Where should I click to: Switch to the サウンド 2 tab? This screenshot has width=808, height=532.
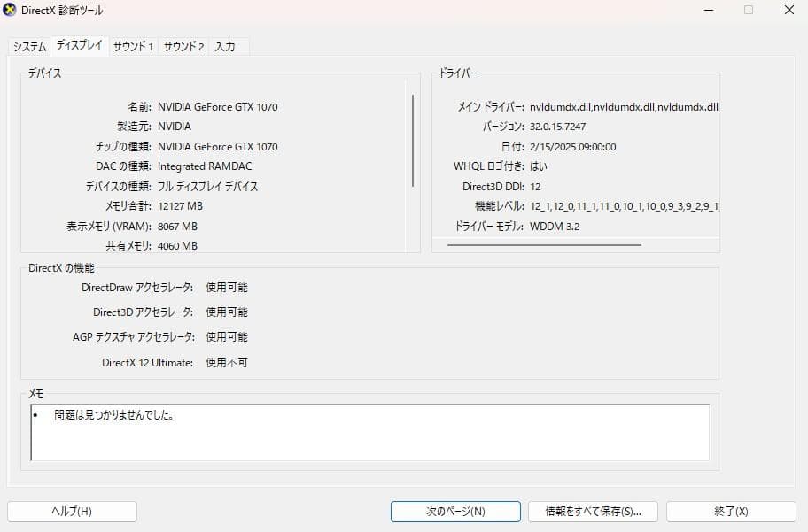(x=182, y=45)
